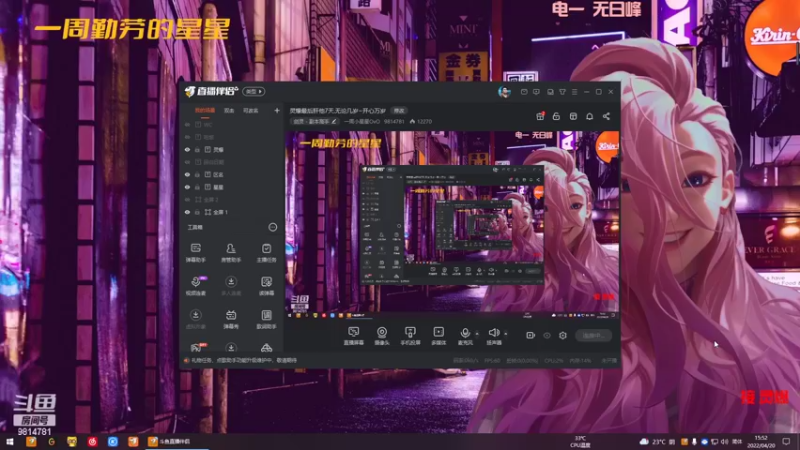The width and height of the screenshot is (800, 450).
Task: Add a 摄像头 camera source
Action: [x=382, y=336]
